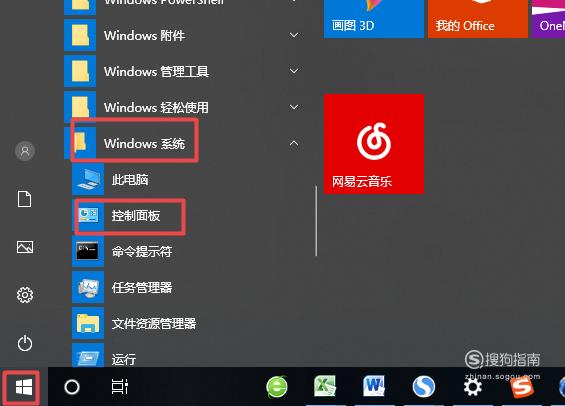The height and width of the screenshot is (406, 565).
Task: Click the Windows 管理工具 folder icon
Action: pyautogui.click(x=80, y=71)
